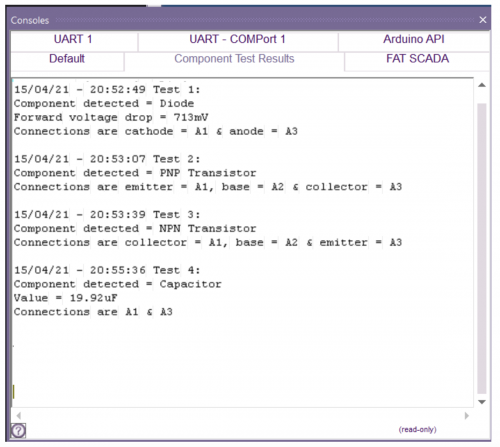Click the line '20:55:36 Test 4:'
Image resolution: width=500 pixels, height=447 pixels.
pyautogui.click(x=107, y=270)
